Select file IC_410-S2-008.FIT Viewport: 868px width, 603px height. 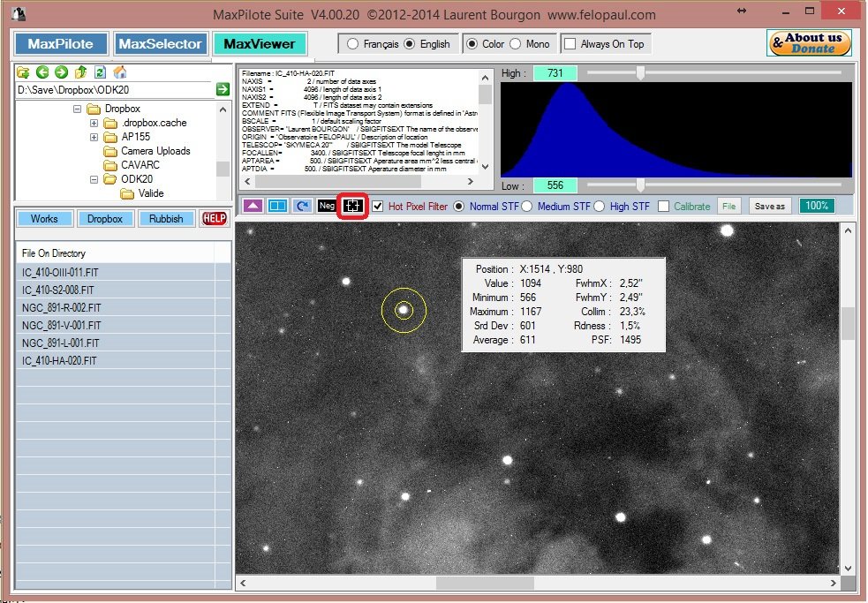(x=123, y=290)
